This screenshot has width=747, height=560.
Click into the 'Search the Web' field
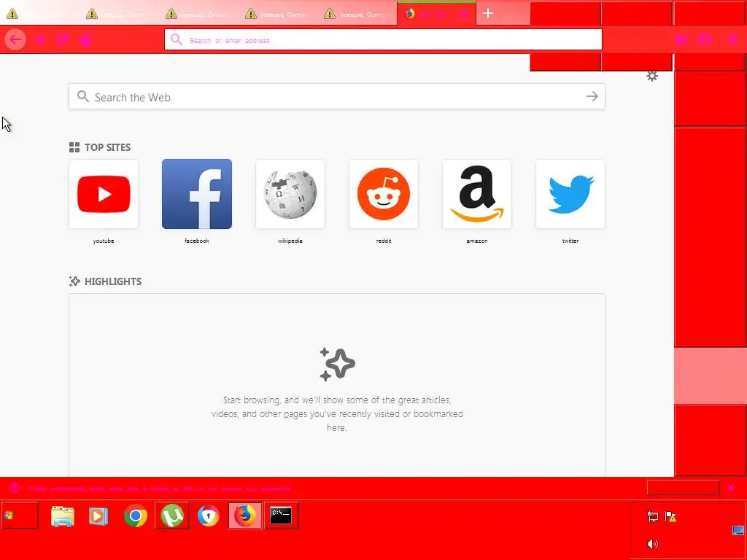(x=337, y=97)
